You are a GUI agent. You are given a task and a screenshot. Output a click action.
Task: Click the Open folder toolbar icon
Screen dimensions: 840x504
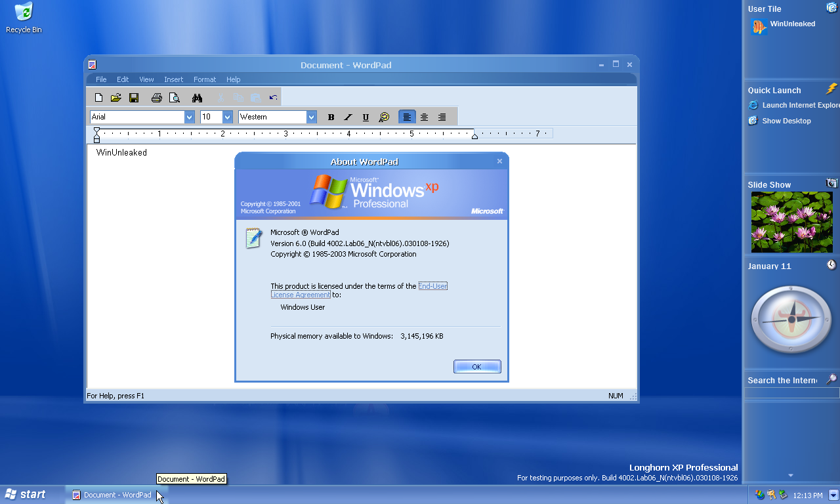tap(116, 98)
